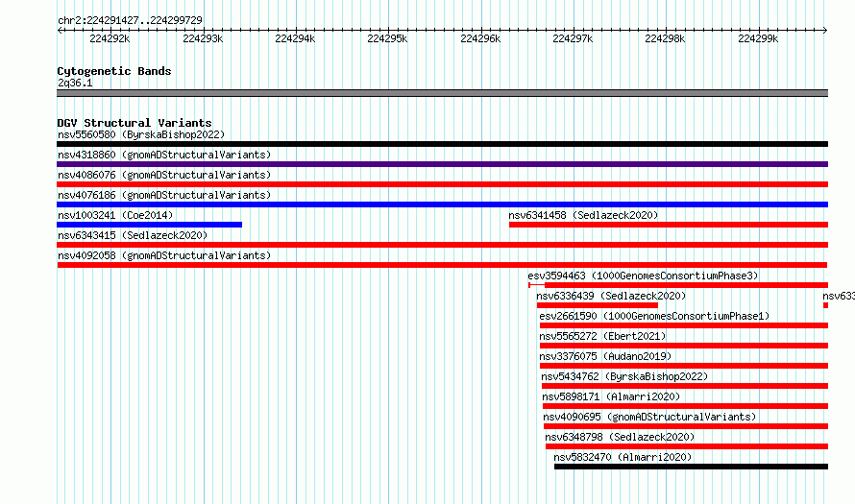The image size is (855, 504).
Task: Select the red bar under nsv3376075
Action: 684,366
